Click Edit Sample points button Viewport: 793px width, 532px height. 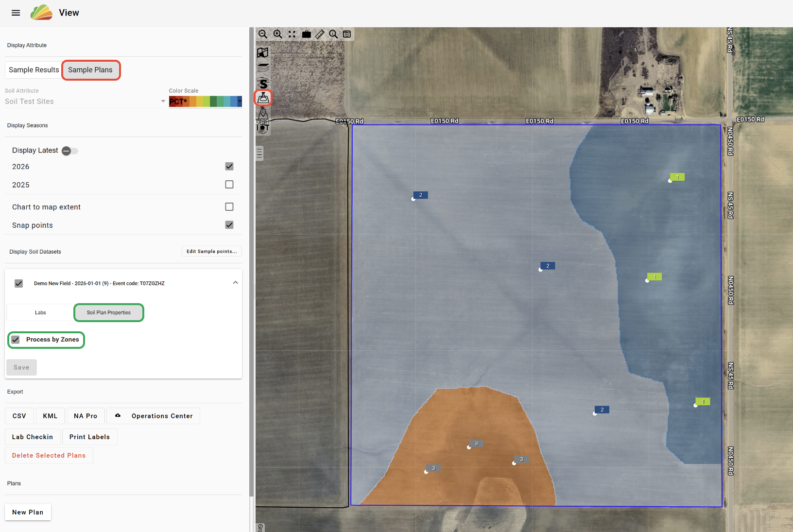[x=212, y=251]
